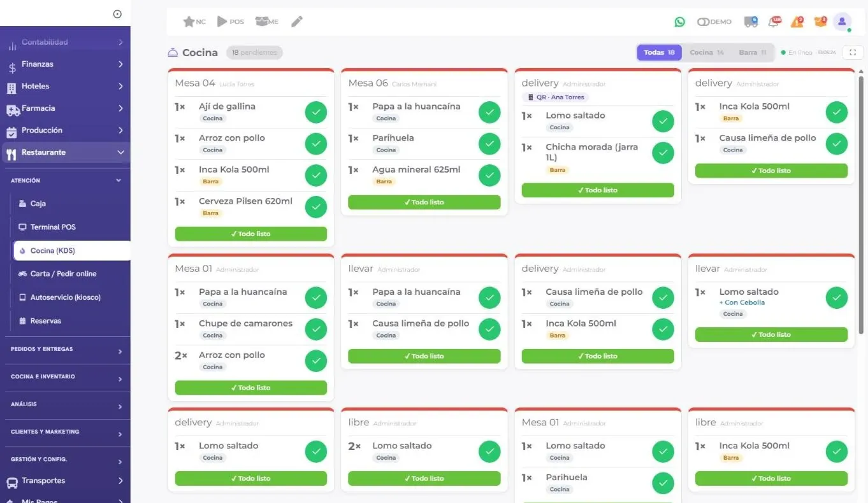This screenshot has width=868, height=503.
Task: Filter orders by Barra 11 tab
Action: (x=753, y=52)
